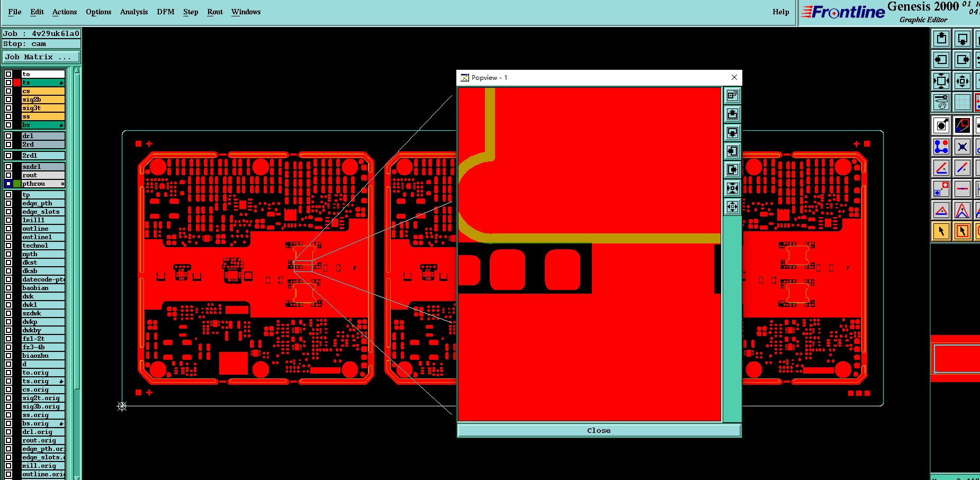This screenshot has height=480, width=980.
Task: Pan the Popview window up
Action: coord(732,114)
